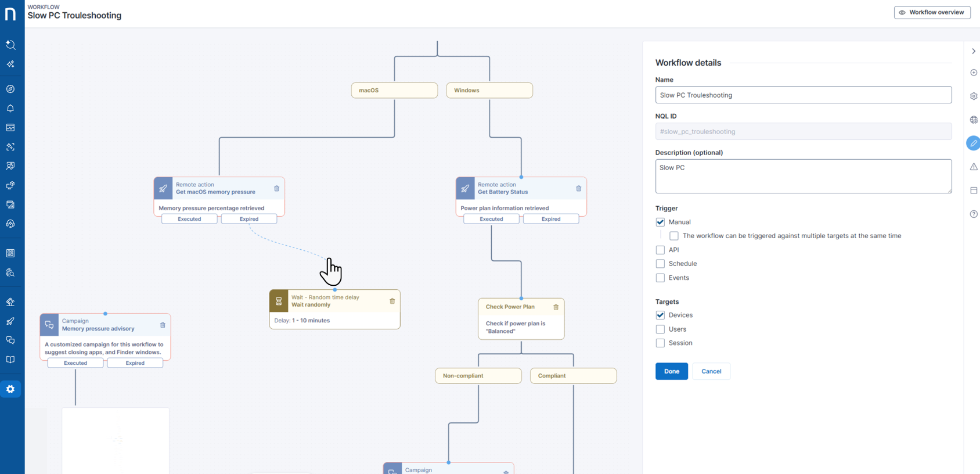Enable the Schedule trigger checkbox

click(660, 264)
